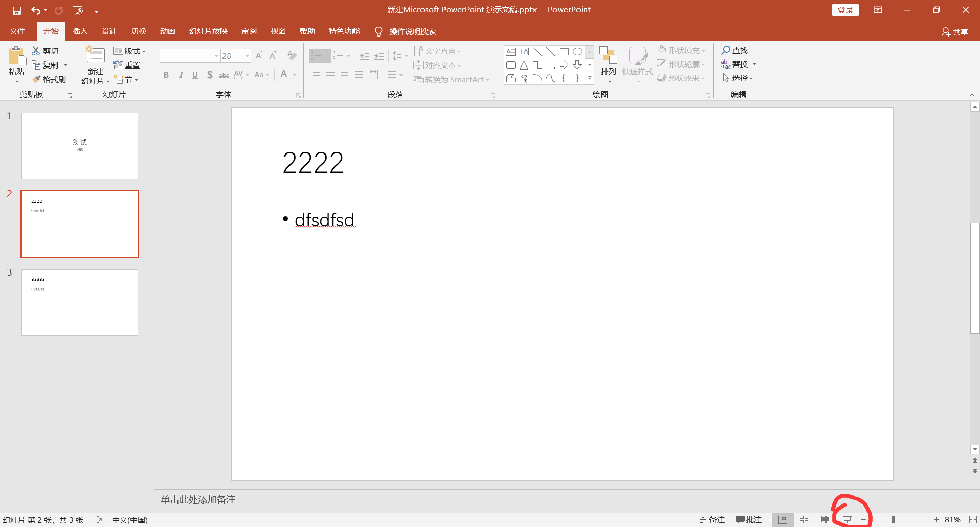Viewport: 980px width, 527px height.
Task: Toggle Underline formatting
Action: click(x=195, y=75)
